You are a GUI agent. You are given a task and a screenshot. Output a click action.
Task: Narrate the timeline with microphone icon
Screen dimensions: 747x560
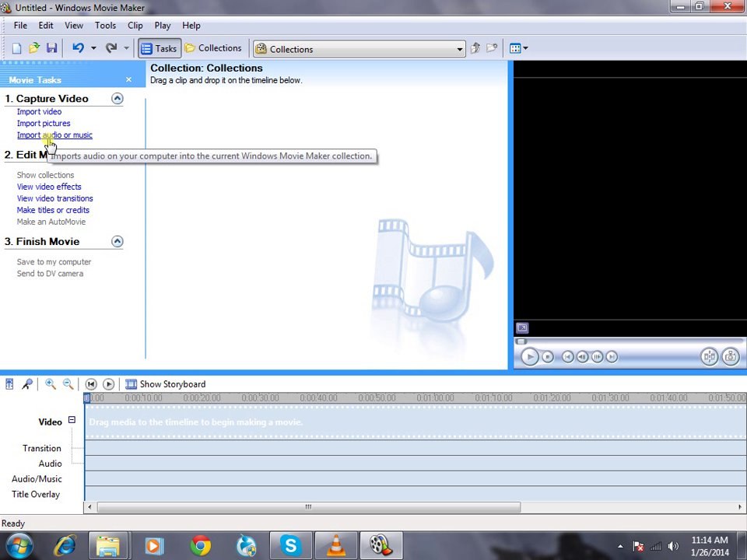(27, 384)
